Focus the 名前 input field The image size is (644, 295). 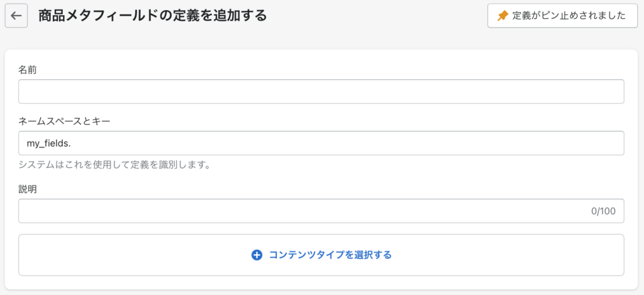point(321,92)
